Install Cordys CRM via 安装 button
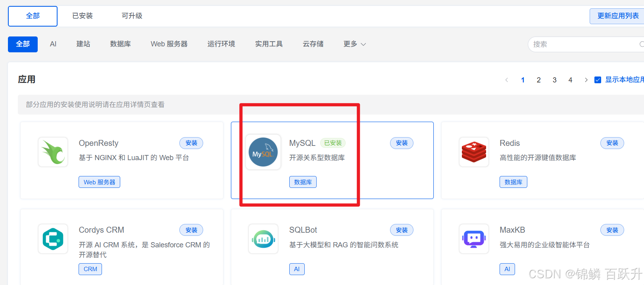This screenshot has width=644, height=285. (x=191, y=230)
